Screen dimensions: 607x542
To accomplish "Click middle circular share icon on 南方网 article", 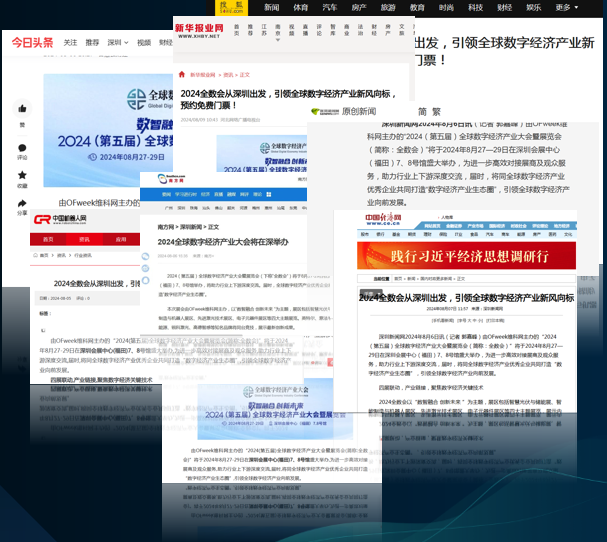I will [x=146, y=268].
